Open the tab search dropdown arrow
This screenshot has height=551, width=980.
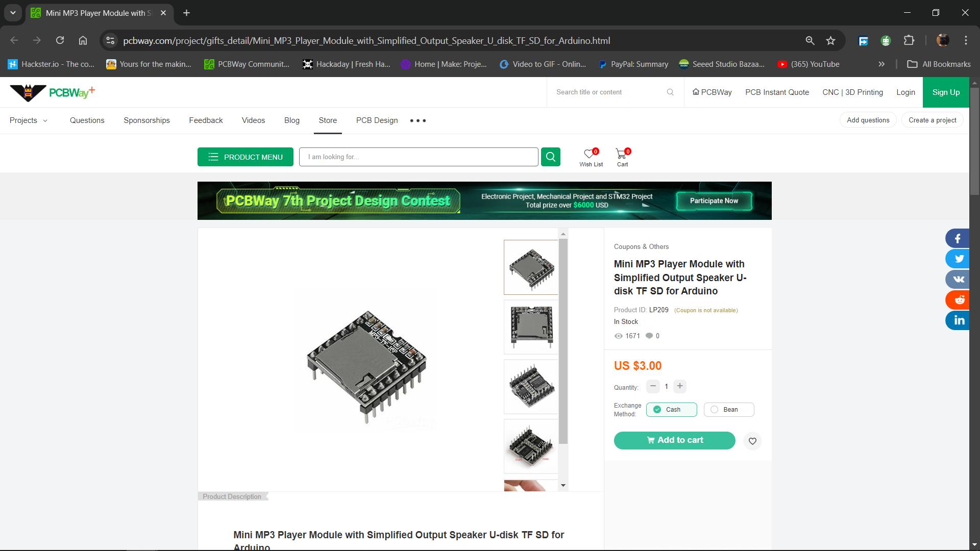pyautogui.click(x=13, y=13)
